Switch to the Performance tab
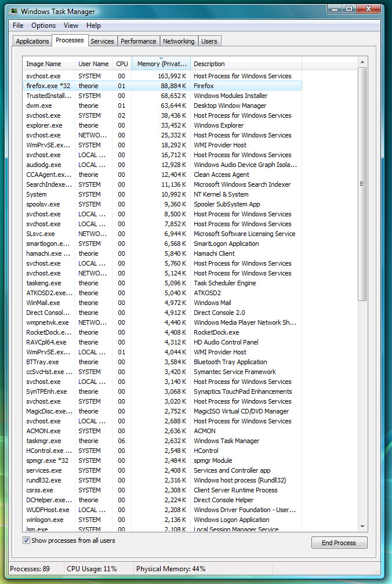This screenshot has width=392, height=584. (x=139, y=41)
